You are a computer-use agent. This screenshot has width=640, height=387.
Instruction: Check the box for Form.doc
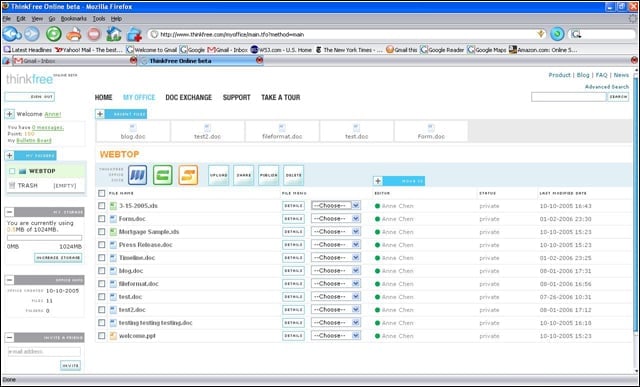click(x=102, y=219)
